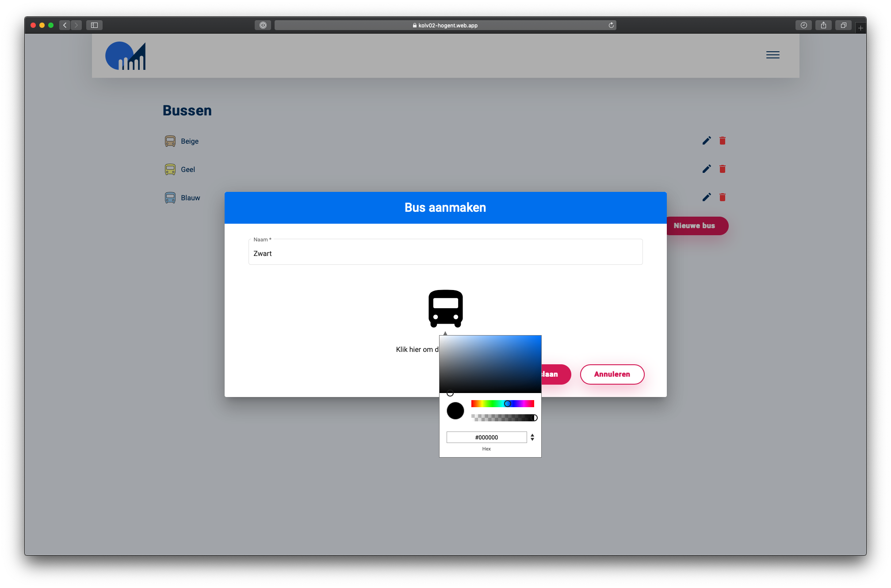Click the #000000 hex input field

[x=486, y=437]
